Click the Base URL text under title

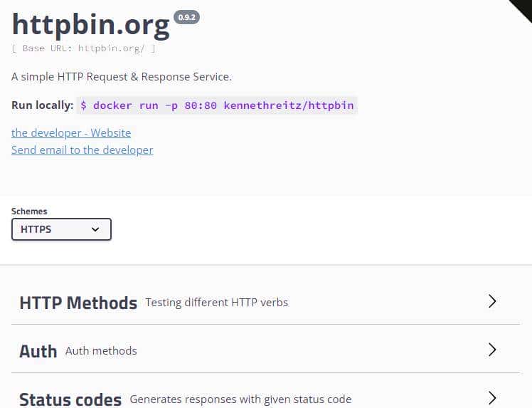tap(83, 48)
